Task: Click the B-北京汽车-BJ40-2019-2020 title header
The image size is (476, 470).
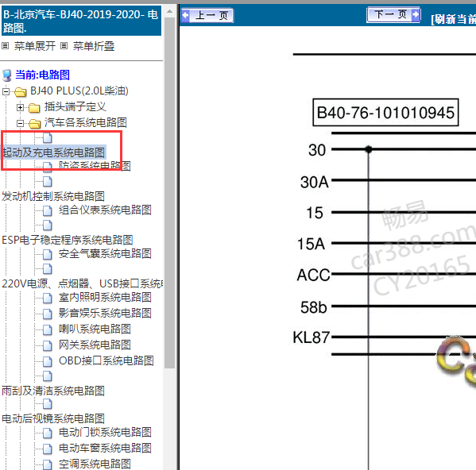Action: (81, 21)
